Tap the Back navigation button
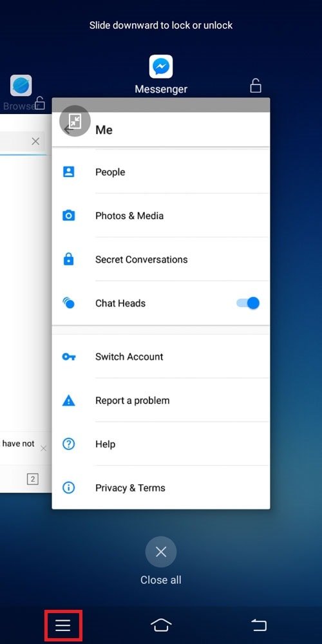Image resolution: width=322 pixels, height=644 pixels. [x=259, y=625]
